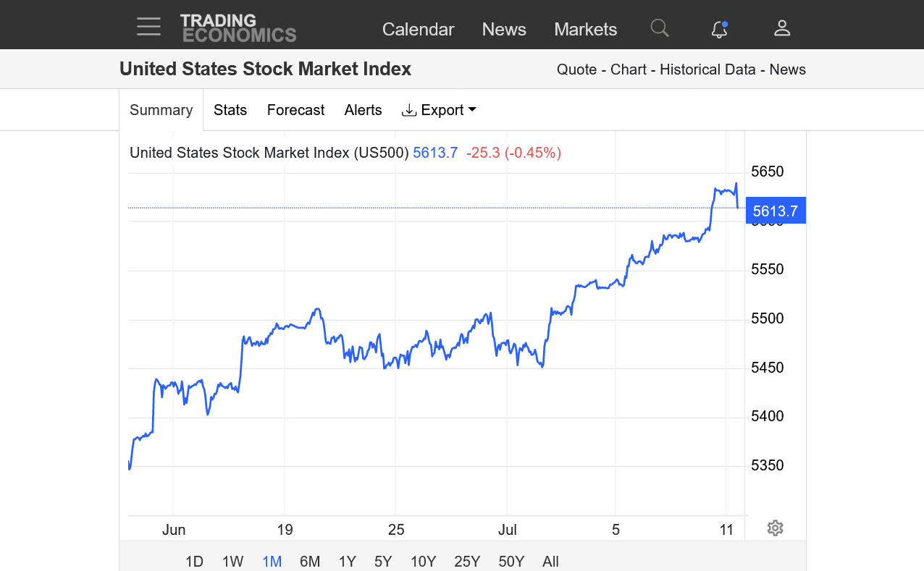Click the United States Stock Market Index heading
The height and width of the screenshot is (571, 924).
point(265,69)
